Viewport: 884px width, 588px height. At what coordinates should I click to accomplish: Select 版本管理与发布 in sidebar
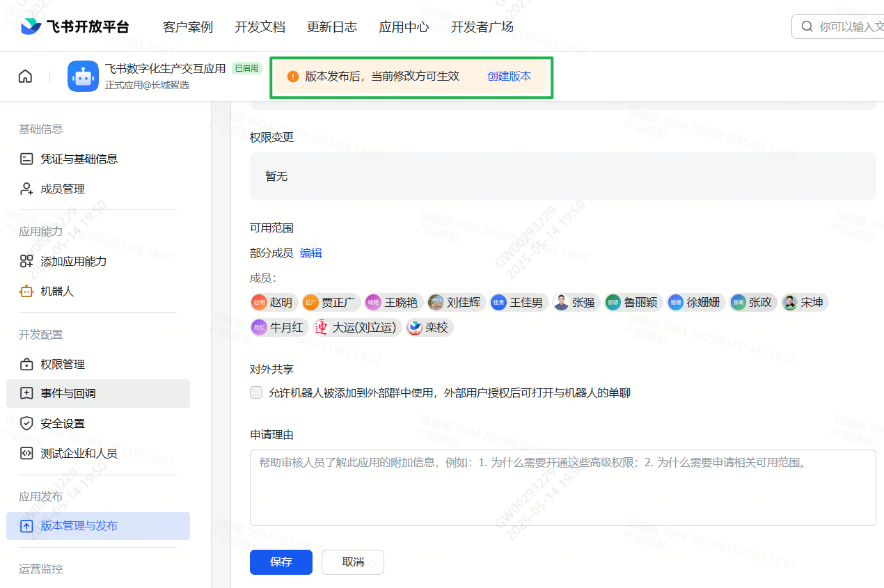click(x=98, y=526)
